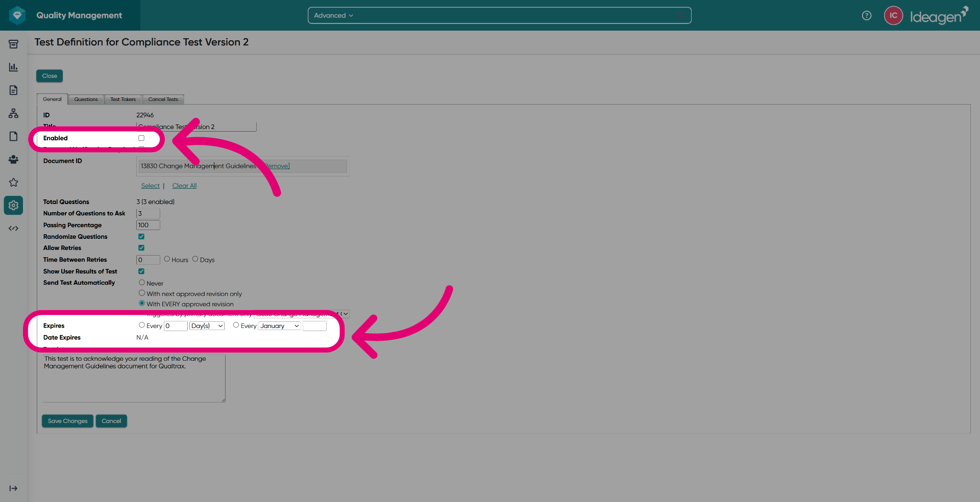Click Save Changes
Image resolution: width=980 pixels, height=502 pixels.
pos(68,421)
